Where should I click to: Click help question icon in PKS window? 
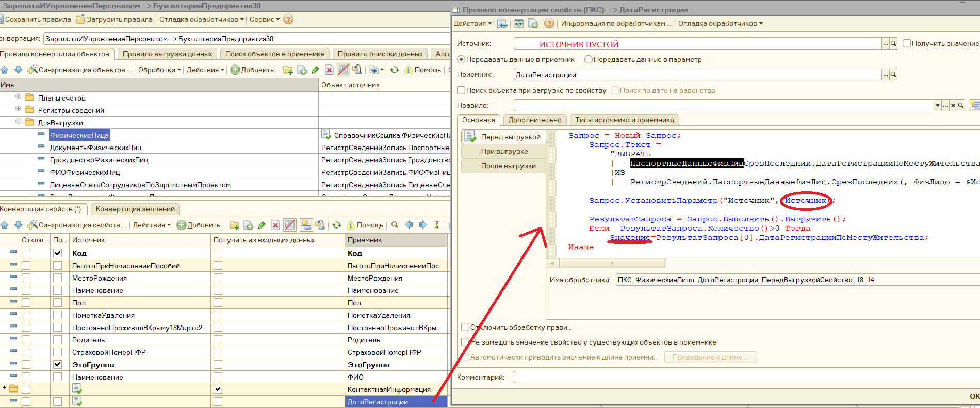click(549, 23)
